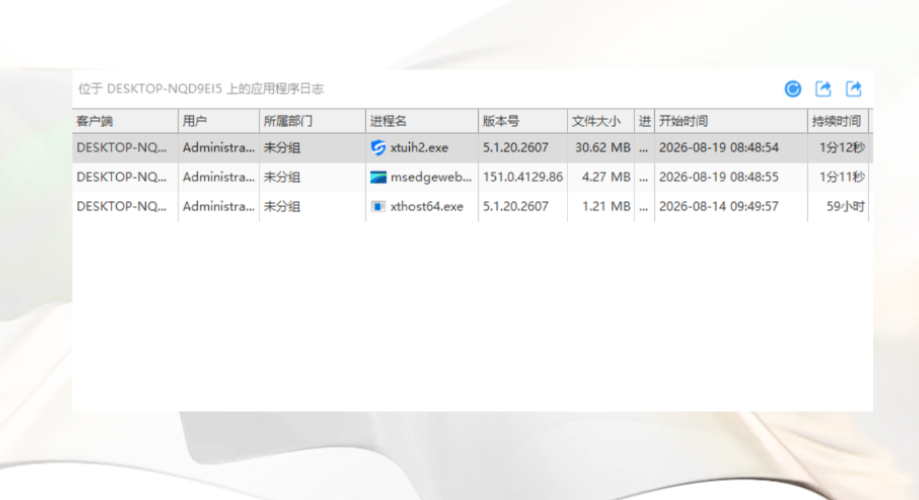919x500 pixels.
Task: Click the msedgeweb process icon
Action: point(378,177)
